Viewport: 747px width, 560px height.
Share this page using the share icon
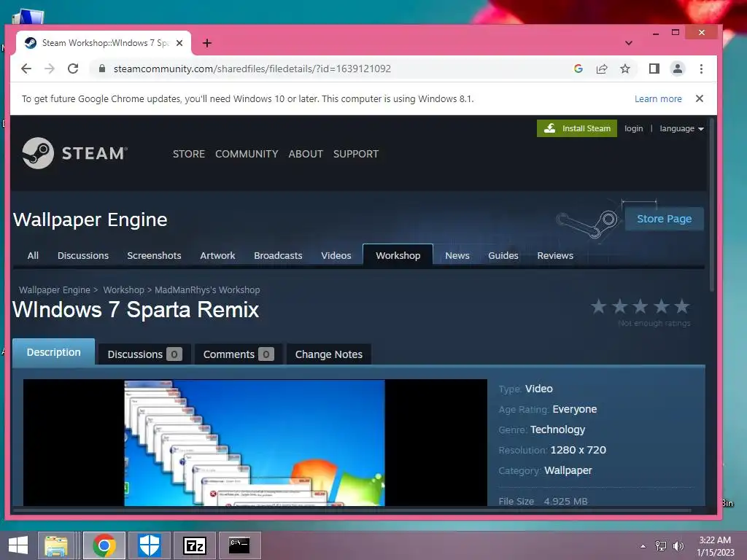click(x=602, y=69)
